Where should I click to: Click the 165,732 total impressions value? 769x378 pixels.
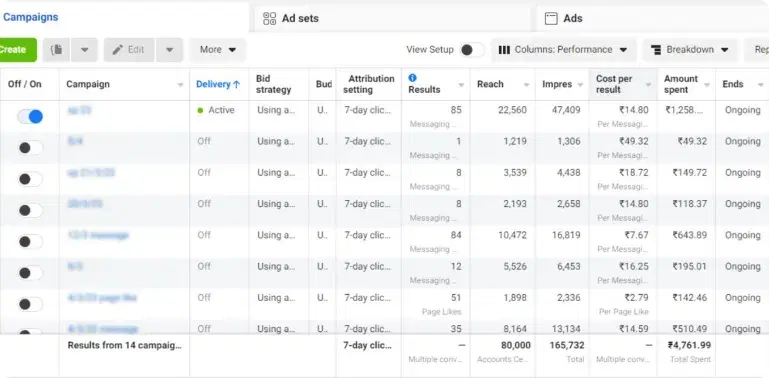point(567,345)
